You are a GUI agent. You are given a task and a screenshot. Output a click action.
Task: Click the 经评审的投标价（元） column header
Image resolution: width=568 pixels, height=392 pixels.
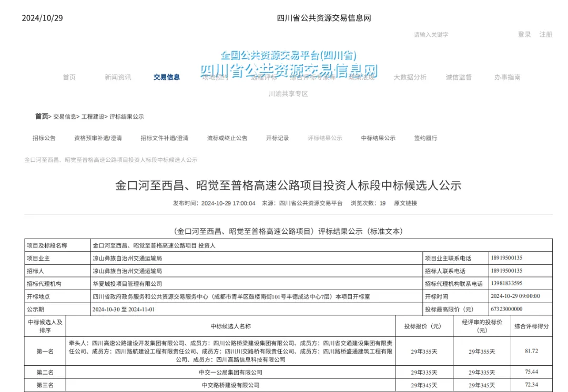pyautogui.click(x=482, y=326)
